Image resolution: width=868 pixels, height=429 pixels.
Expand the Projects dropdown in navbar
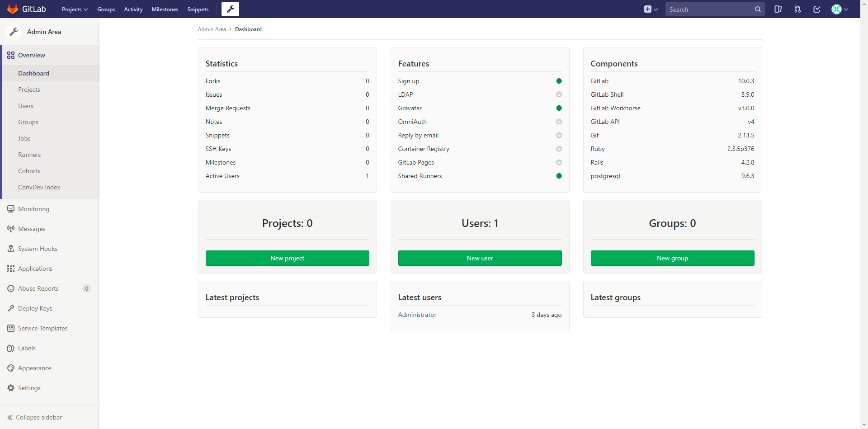[75, 9]
